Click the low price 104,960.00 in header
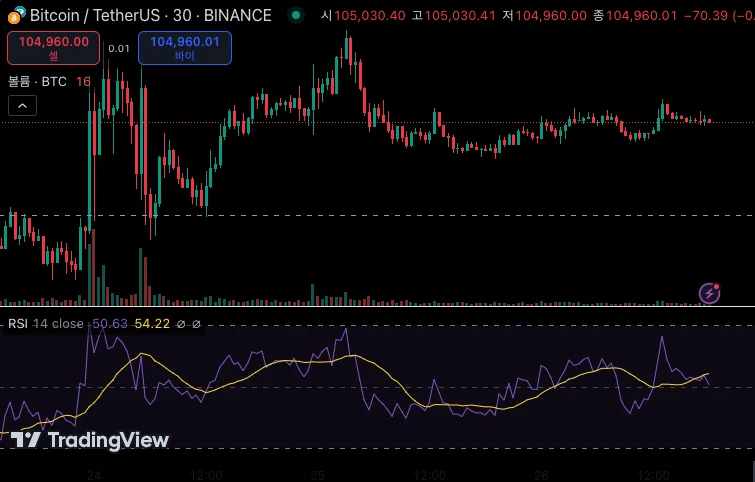Image resolution: width=755 pixels, height=482 pixels. (x=551, y=15)
